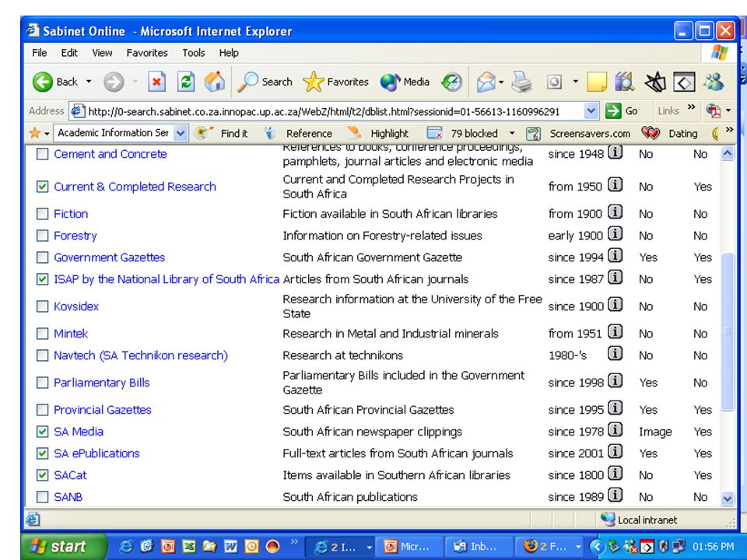Go to the Home page icon
Viewport: 747px width, 560px height.
pos(215,82)
